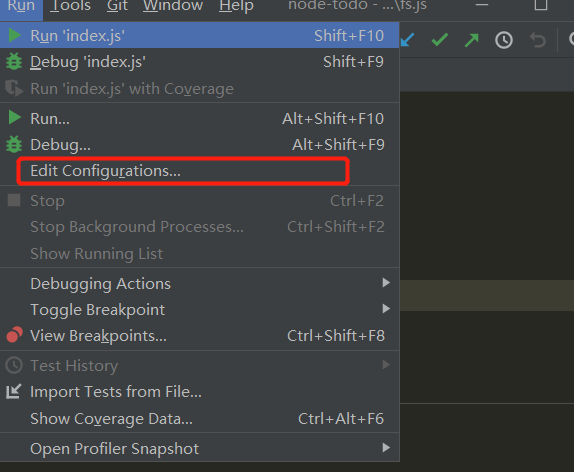This screenshot has width=574, height=472.
Task: Click the blue Update Project arrow icon
Action: pos(407,40)
